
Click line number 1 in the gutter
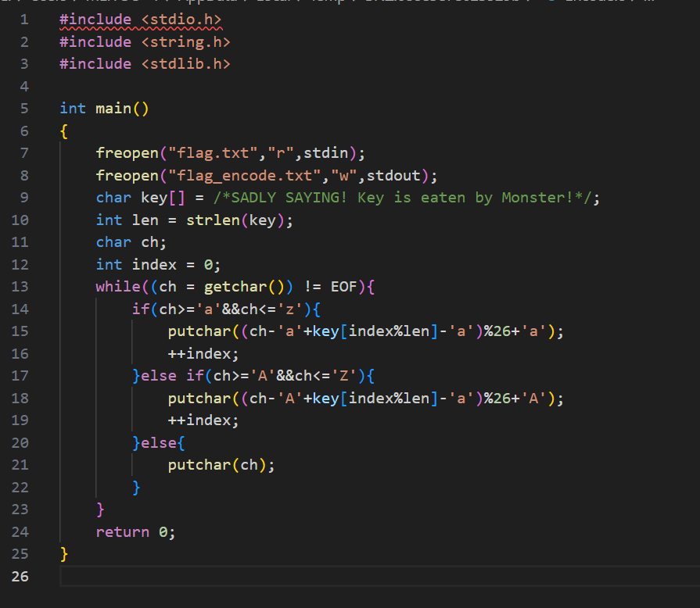coord(24,19)
